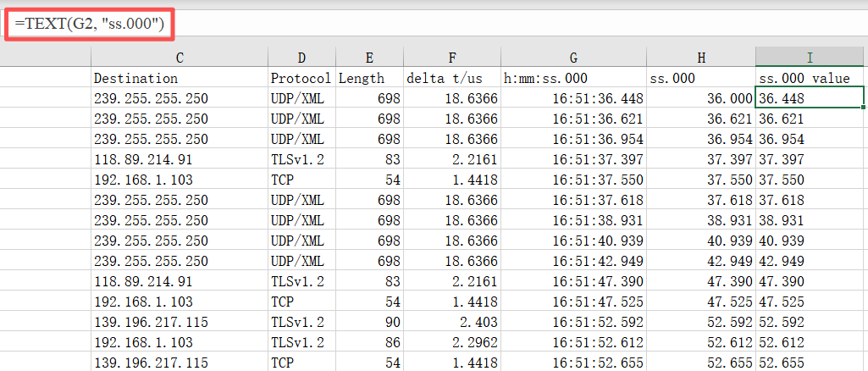Select cell showing 16:51:47.390
The width and height of the screenshot is (868, 371).
[x=573, y=280]
